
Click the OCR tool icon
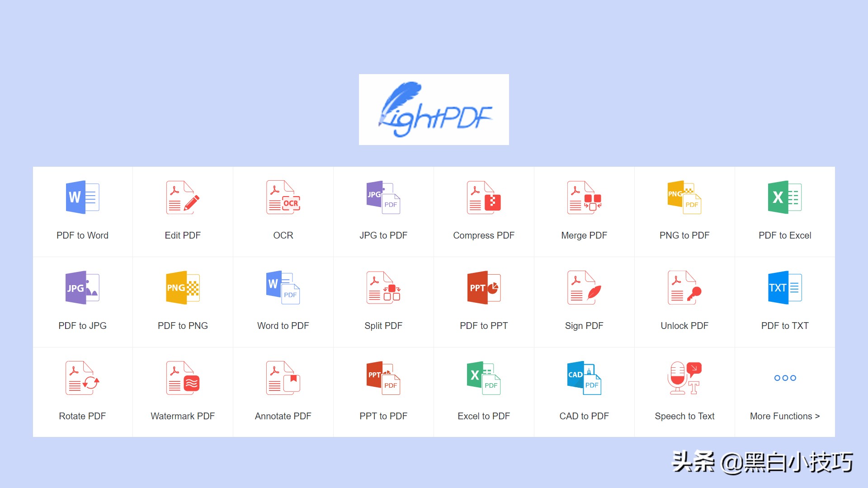tap(283, 197)
